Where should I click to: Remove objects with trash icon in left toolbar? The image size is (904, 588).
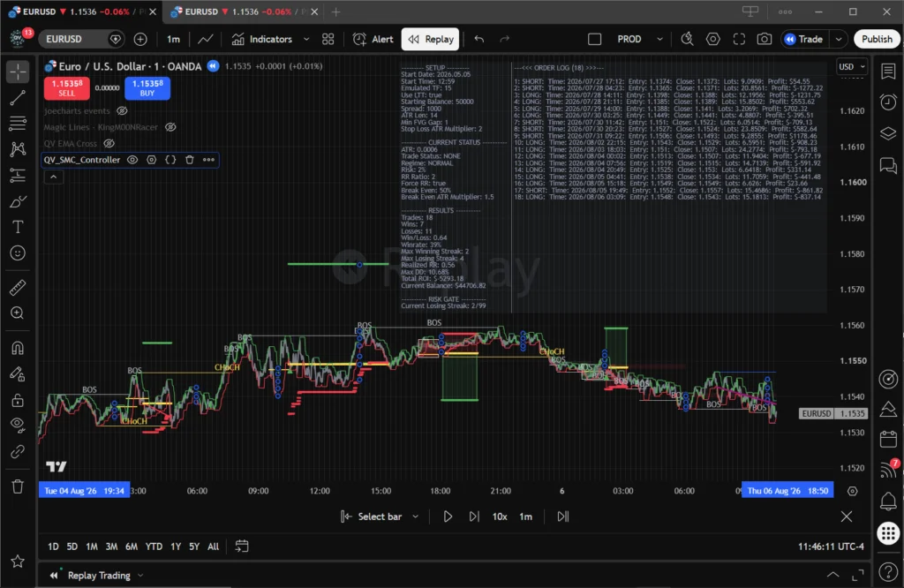tap(18, 486)
